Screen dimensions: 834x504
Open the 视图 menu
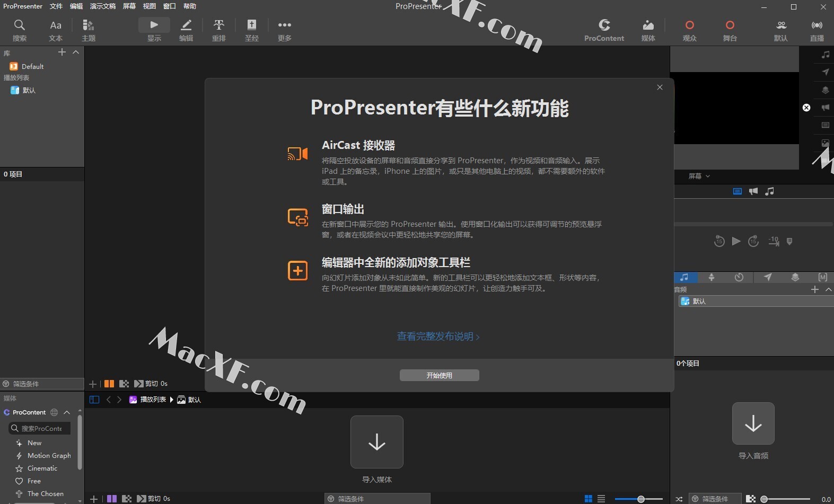(x=150, y=6)
